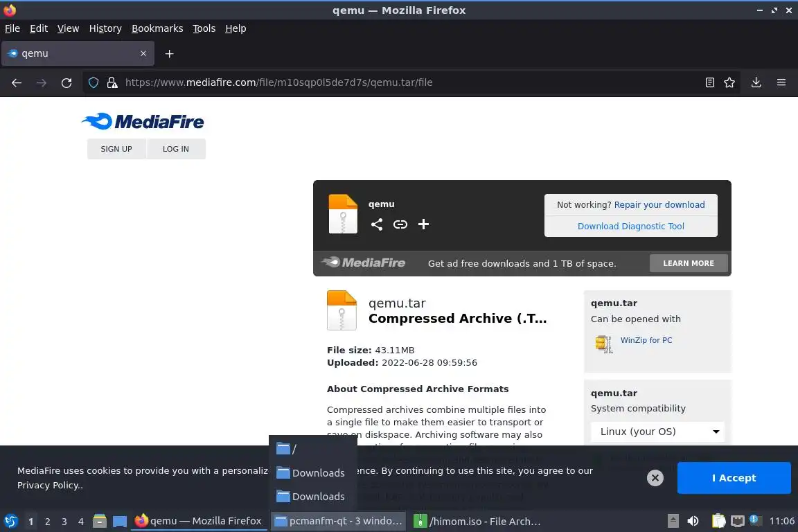Click the forward navigation arrow
This screenshot has height=532, width=798.
[x=42, y=82]
